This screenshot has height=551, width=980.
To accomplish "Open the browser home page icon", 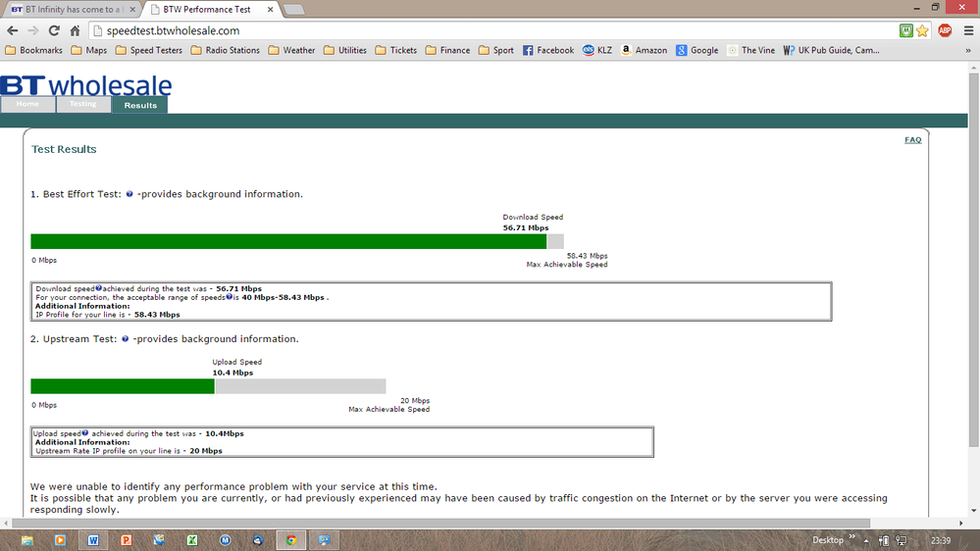I will click(x=75, y=30).
